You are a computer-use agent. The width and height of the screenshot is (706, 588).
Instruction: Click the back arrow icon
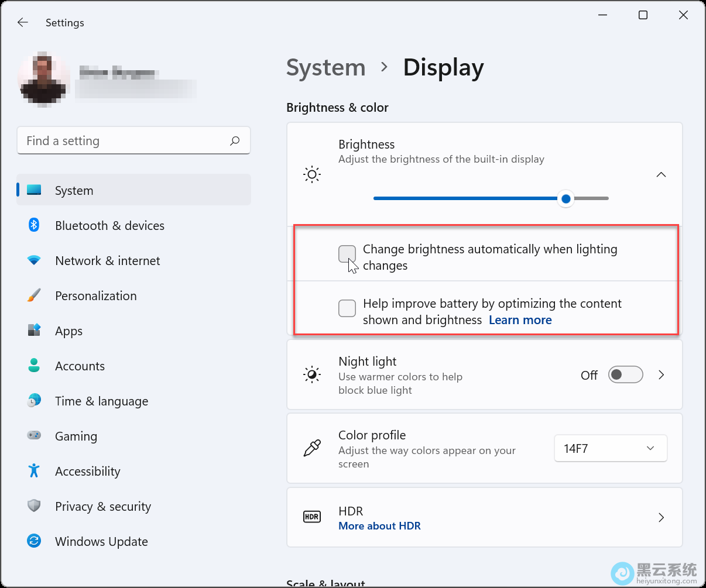23,23
